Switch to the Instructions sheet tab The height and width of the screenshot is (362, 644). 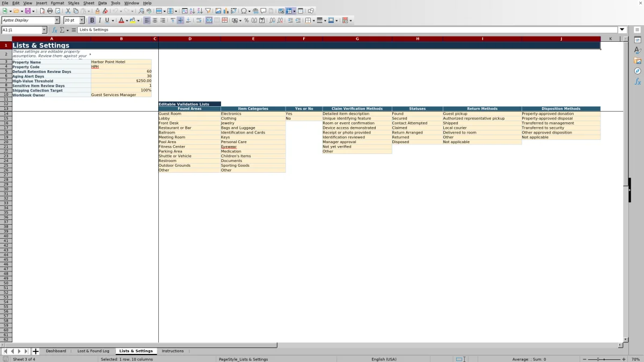(x=173, y=351)
